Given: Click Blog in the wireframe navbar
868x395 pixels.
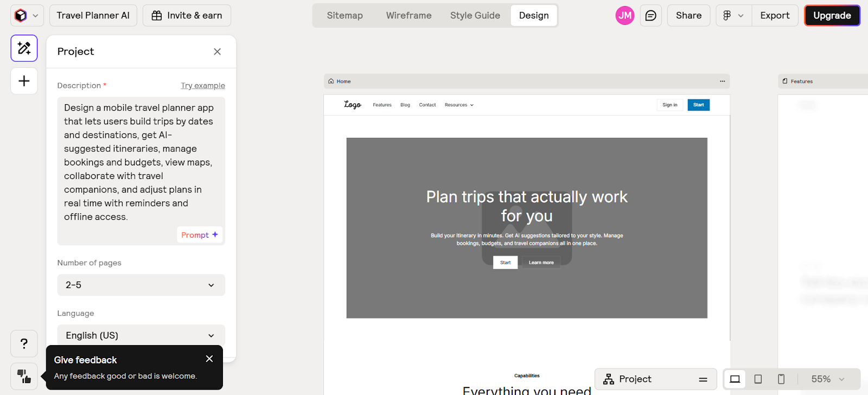Looking at the screenshot, I should click(x=405, y=105).
